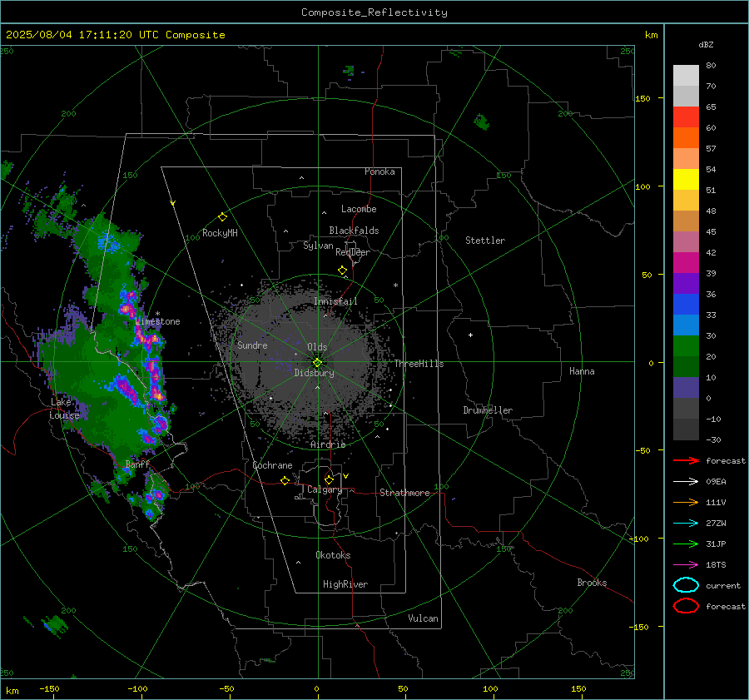Click the Lake Louise label

[x=64, y=409]
